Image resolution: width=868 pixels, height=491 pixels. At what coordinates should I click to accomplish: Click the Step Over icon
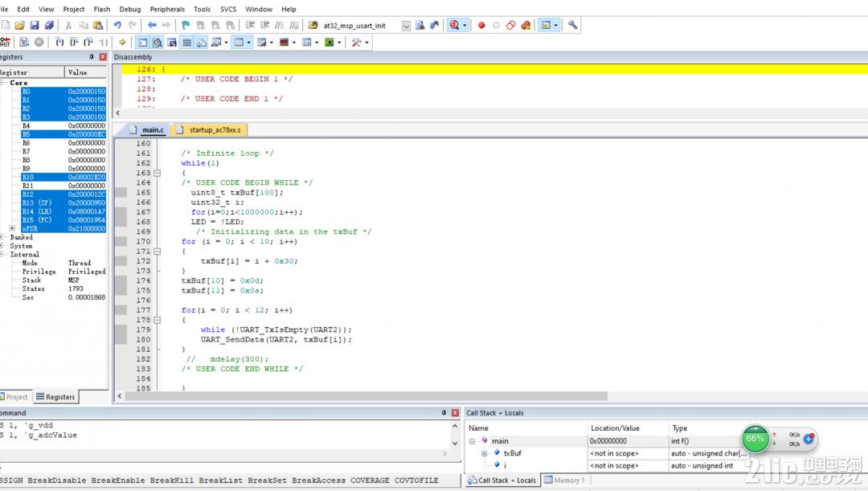(x=74, y=42)
